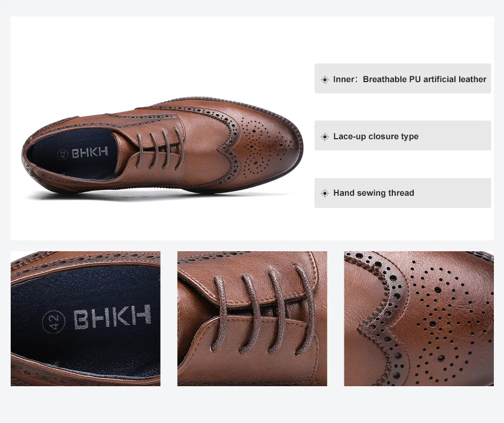Select the "Lace-up closure type" feature text

(376, 137)
